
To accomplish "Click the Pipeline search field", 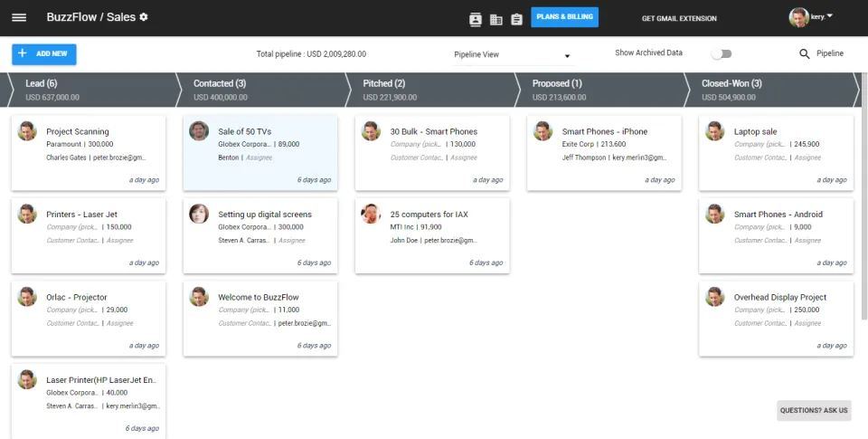I will pyautogui.click(x=830, y=53).
